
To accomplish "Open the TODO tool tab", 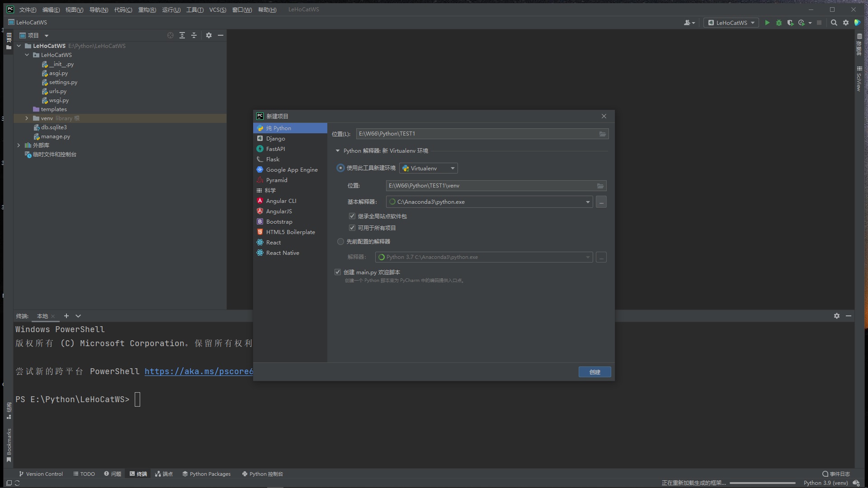I will tap(84, 474).
